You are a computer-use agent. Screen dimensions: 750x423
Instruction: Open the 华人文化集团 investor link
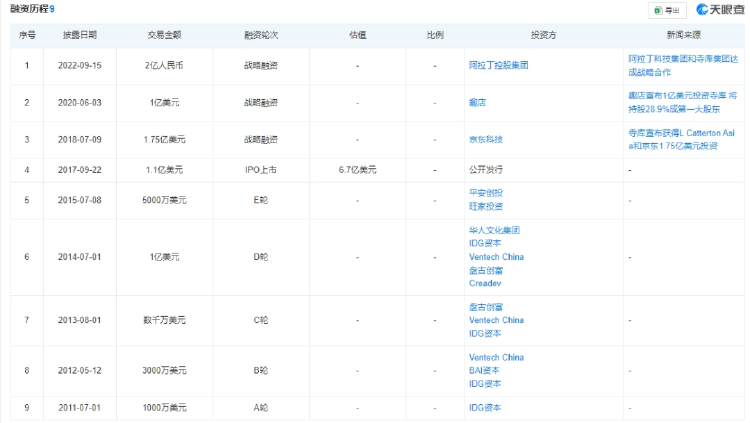pos(494,230)
